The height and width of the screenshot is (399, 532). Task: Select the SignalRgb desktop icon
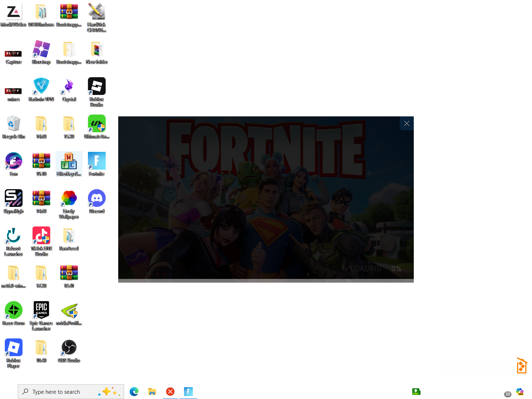tap(14, 202)
